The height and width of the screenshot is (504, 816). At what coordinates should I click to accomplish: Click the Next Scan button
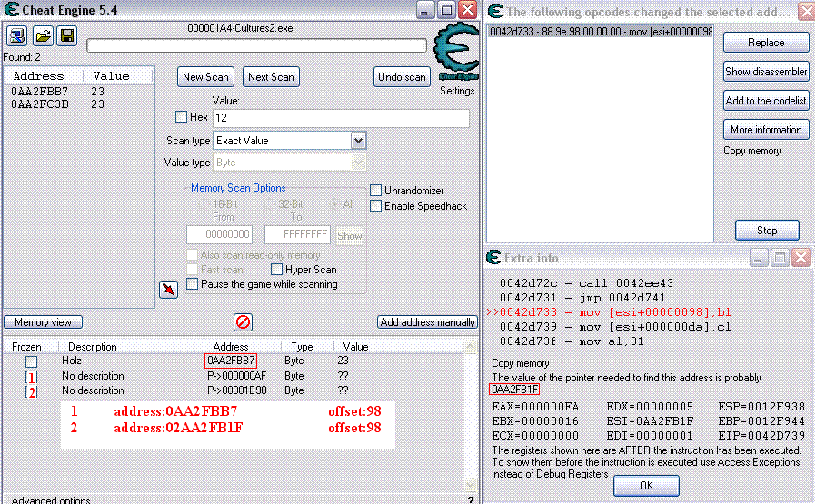271,77
